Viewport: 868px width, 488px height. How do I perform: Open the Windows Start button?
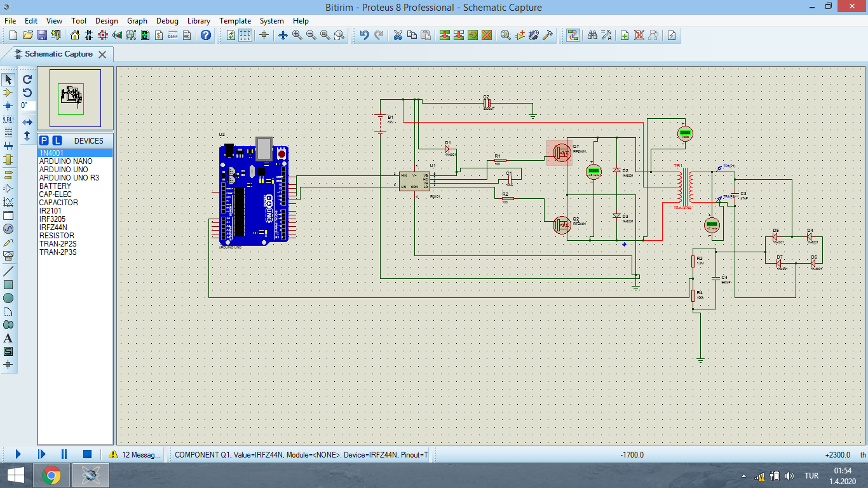pyautogui.click(x=16, y=475)
